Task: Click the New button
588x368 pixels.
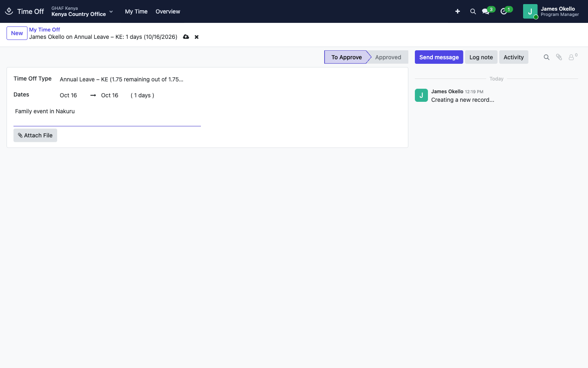Action: coord(17,33)
